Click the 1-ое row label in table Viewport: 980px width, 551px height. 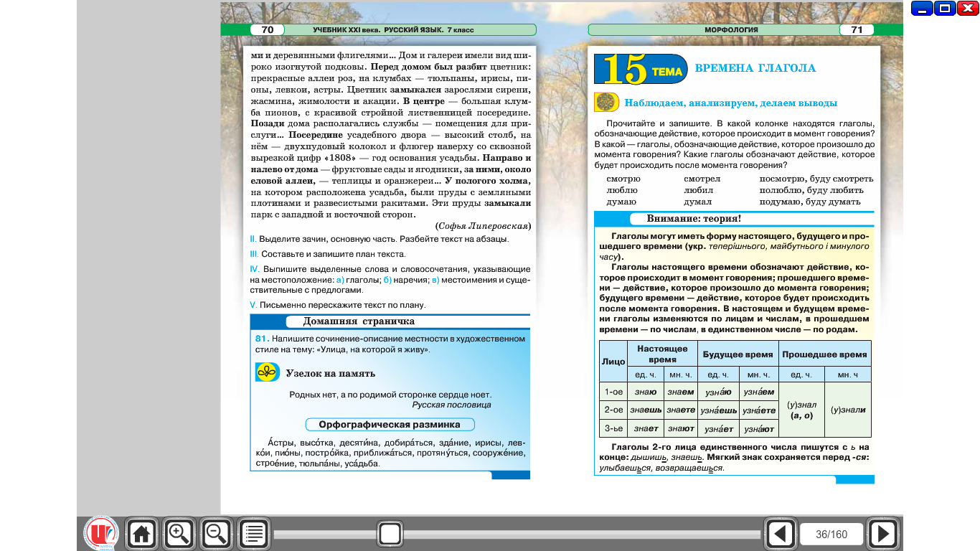613,392
